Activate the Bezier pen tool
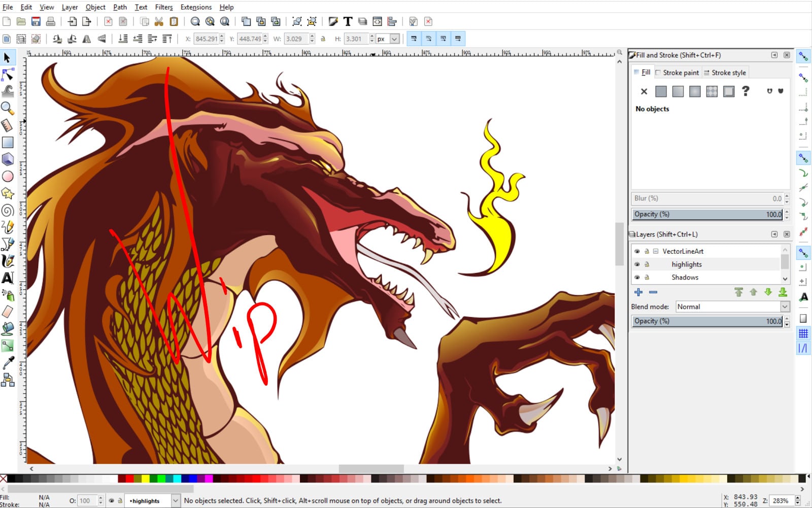Viewport: 812px width, 508px height. click(x=8, y=244)
